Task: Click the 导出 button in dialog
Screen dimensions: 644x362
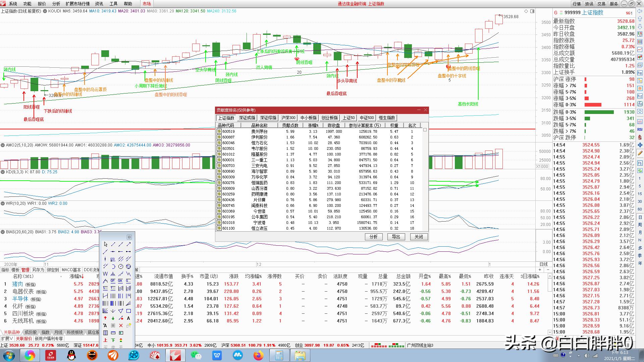Action: [x=396, y=237]
